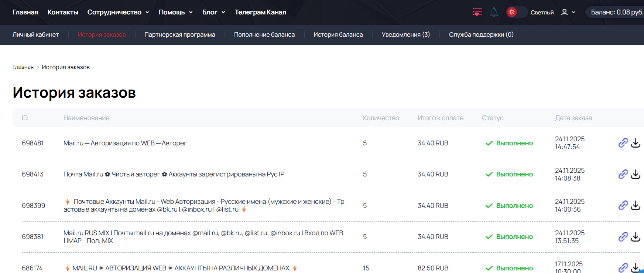Open the user account profile icon

564,12
